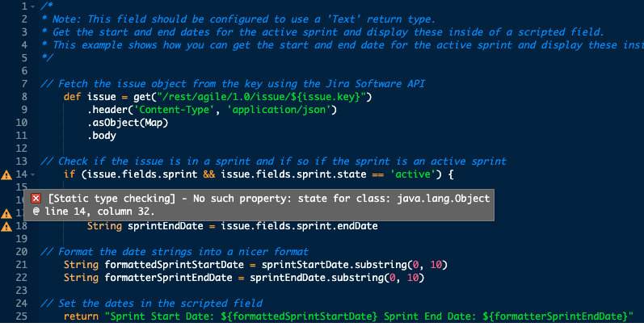
Task: Click the warning icon on line 18
Action: point(6,227)
